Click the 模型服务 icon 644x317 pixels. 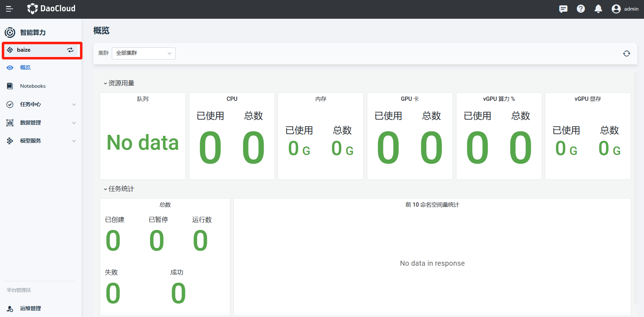point(10,141)
